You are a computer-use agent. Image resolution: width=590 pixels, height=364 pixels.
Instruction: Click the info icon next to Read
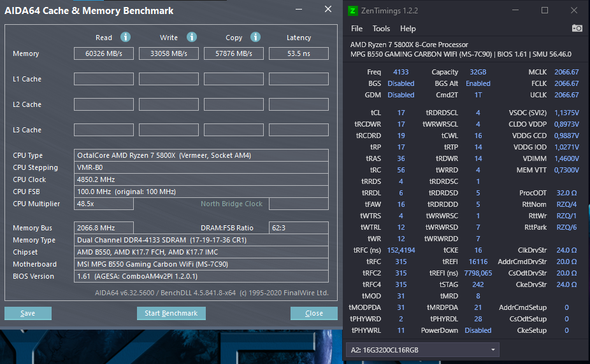(x=126, y=37)
